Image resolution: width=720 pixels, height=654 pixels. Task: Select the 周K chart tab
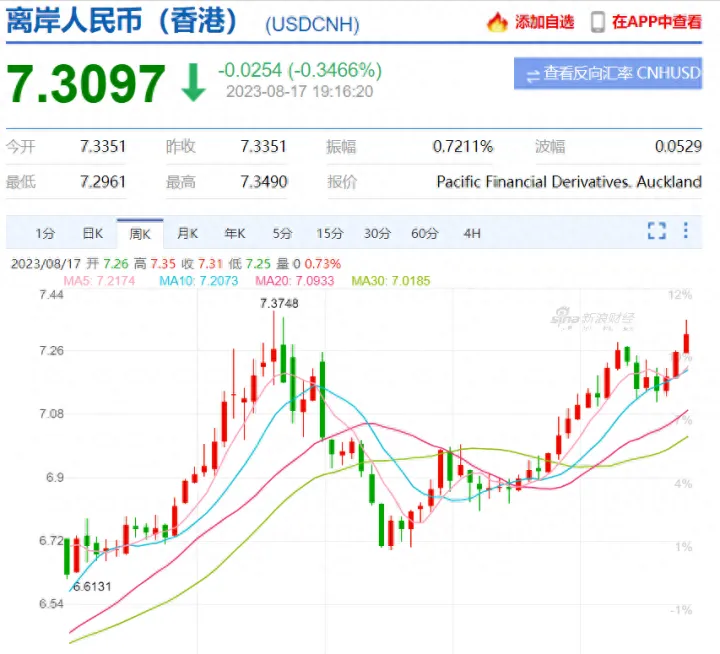[140, 234]
